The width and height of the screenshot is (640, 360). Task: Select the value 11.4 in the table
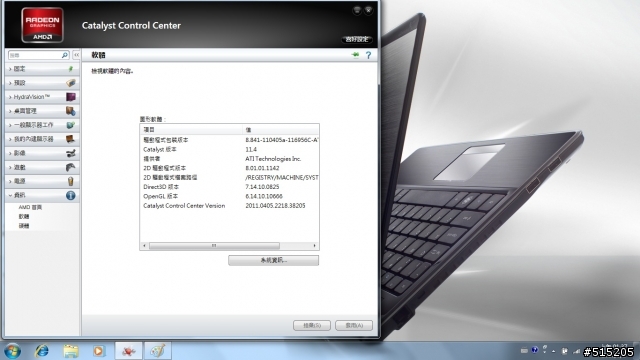pyautogui.click(x=251, y=149)
